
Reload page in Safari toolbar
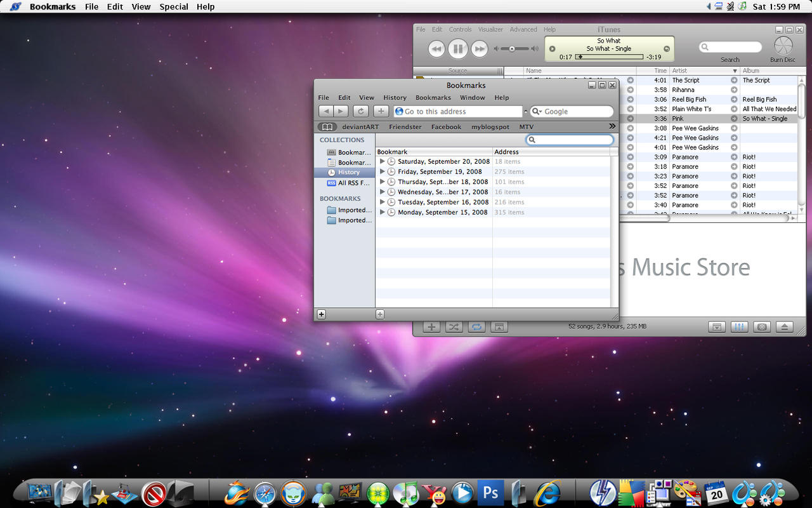[360, 111]
